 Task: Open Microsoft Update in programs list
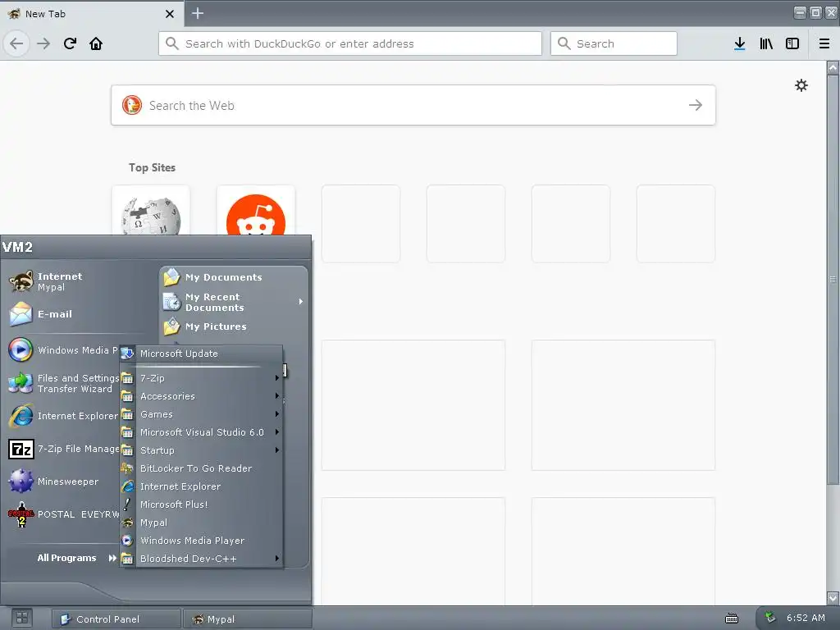202,354
